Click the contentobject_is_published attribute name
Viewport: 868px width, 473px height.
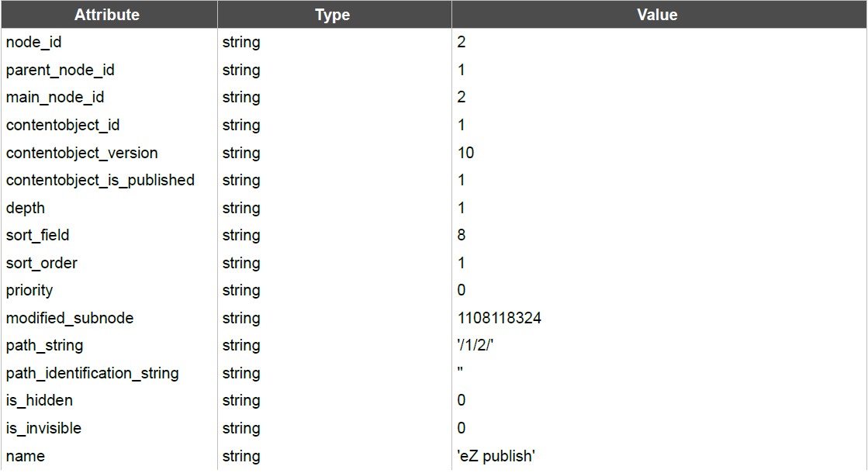click(100, 181)
